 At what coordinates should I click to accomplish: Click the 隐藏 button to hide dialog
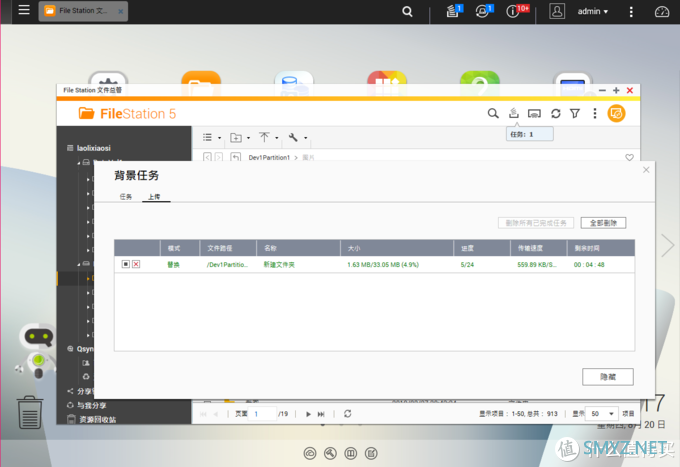tap(608, 377)
